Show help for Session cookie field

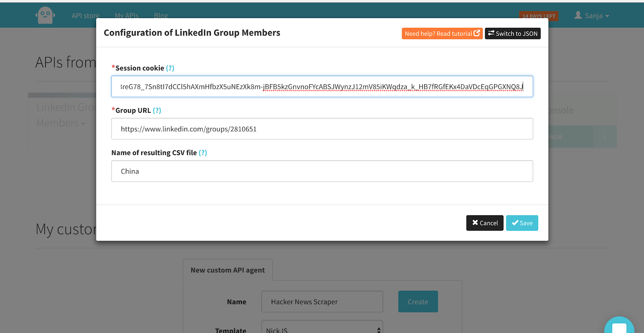tap(170, 68)
